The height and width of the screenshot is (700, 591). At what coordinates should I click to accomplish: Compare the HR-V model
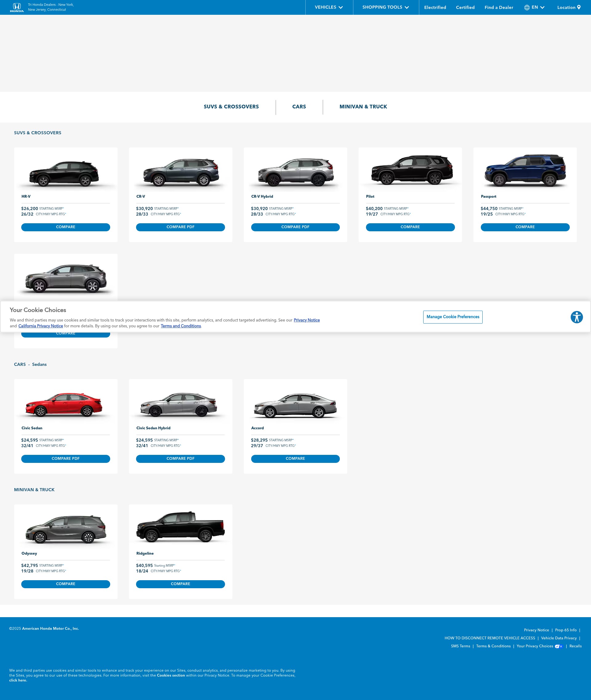click(x=66, y=227)
